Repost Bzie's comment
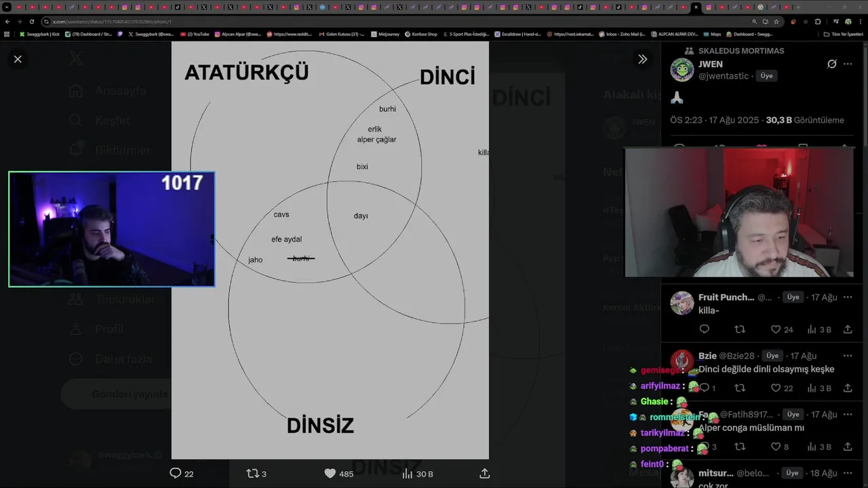Image resolution: width=868 pixels, height=488 pixels. point(740,388)
